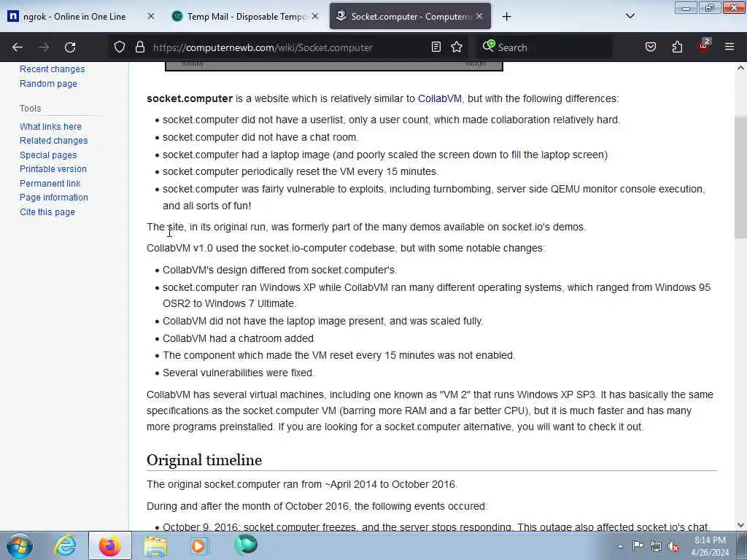Open a new tab with the plus button
Image resolution: width=747 pixels, height=560 pixels.
click(506, 17)
